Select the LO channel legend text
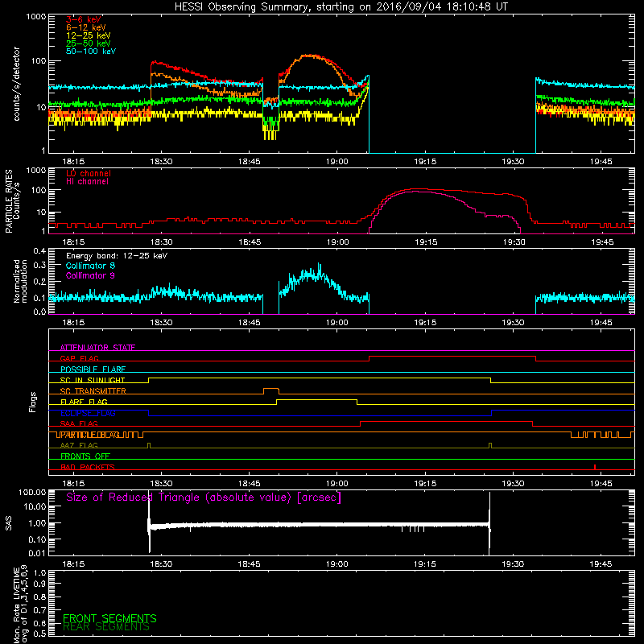 [89, 173]
